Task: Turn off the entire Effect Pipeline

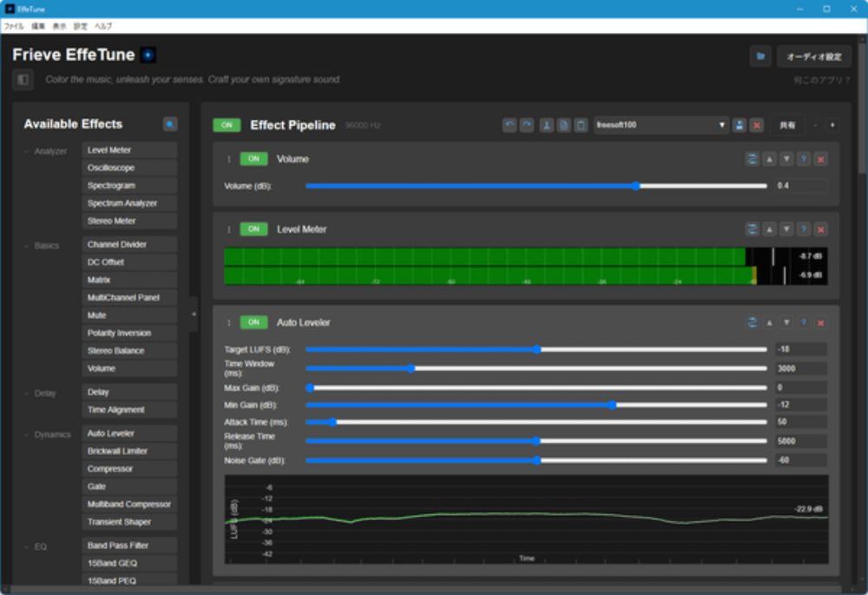Action: click(x=227, y=125)
